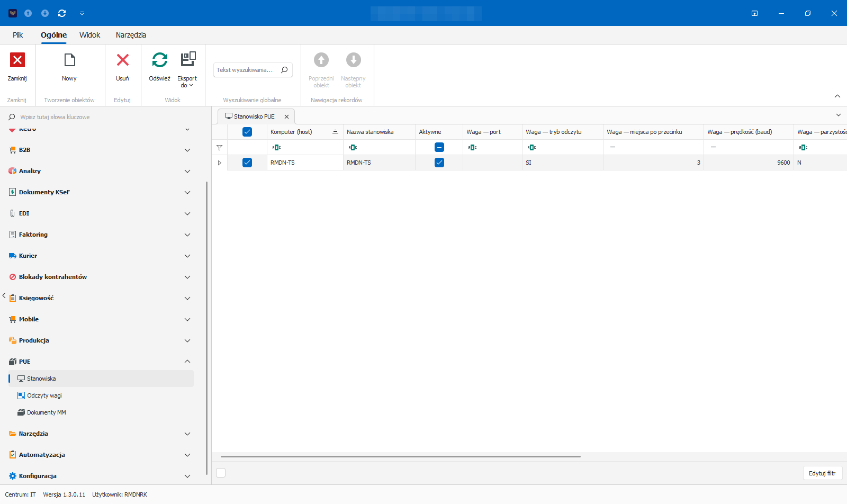Screen dimensions: 847x504
Task: Toggle the Aktywne filter checkbox
Action: 439,147
